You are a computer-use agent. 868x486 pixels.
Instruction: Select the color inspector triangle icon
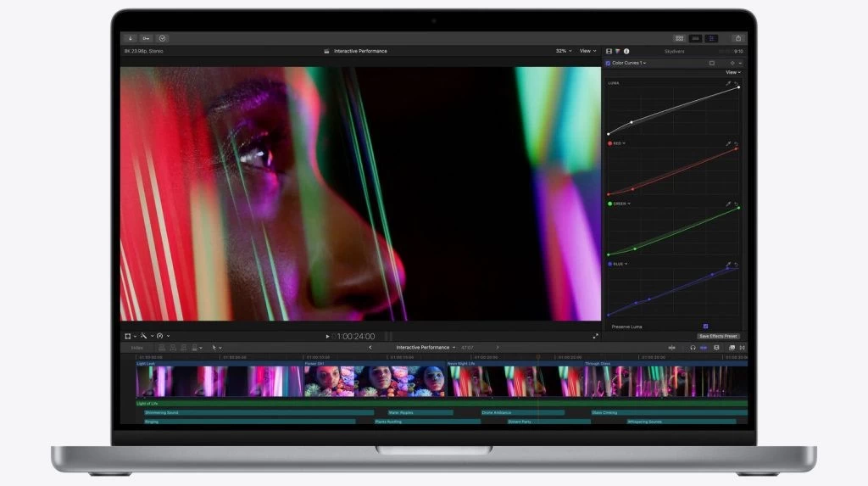[x=617, y=51]
